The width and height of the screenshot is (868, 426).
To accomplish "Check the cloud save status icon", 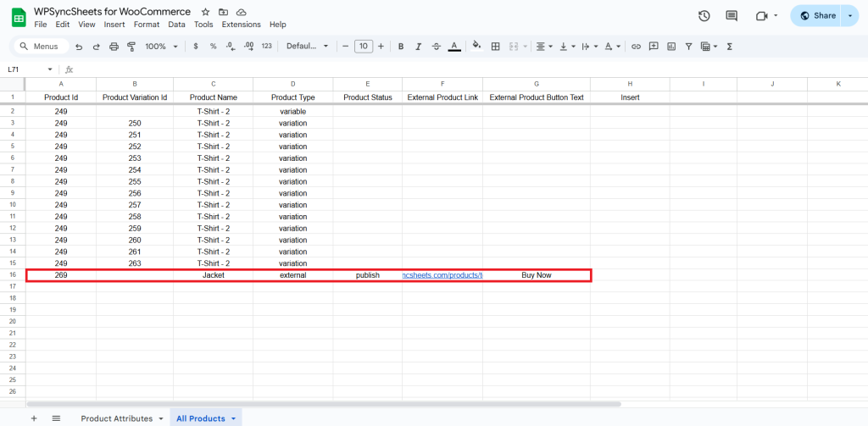I will [x=241, y=12].
